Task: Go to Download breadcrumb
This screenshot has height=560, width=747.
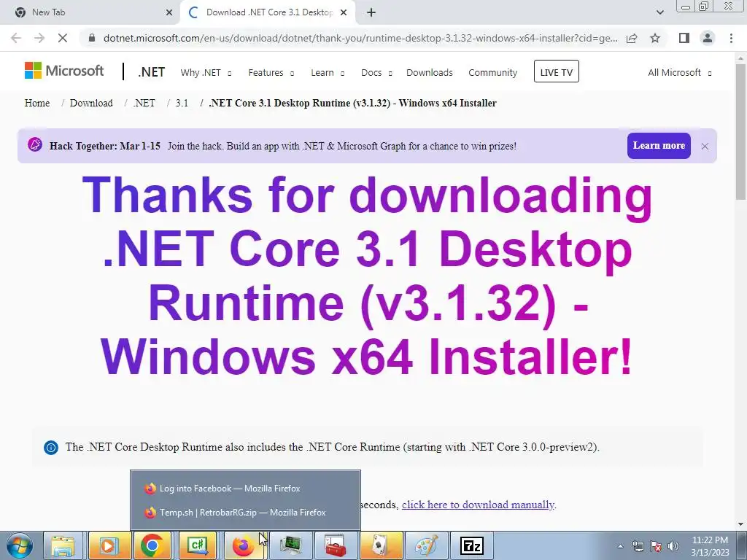Action: click(x=91, y=103)
